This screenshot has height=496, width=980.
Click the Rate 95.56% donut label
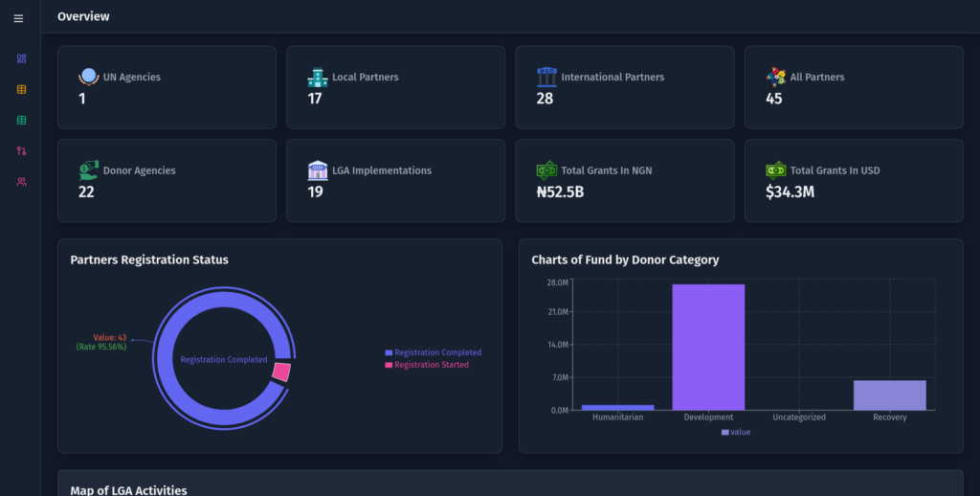click(101, 347)
